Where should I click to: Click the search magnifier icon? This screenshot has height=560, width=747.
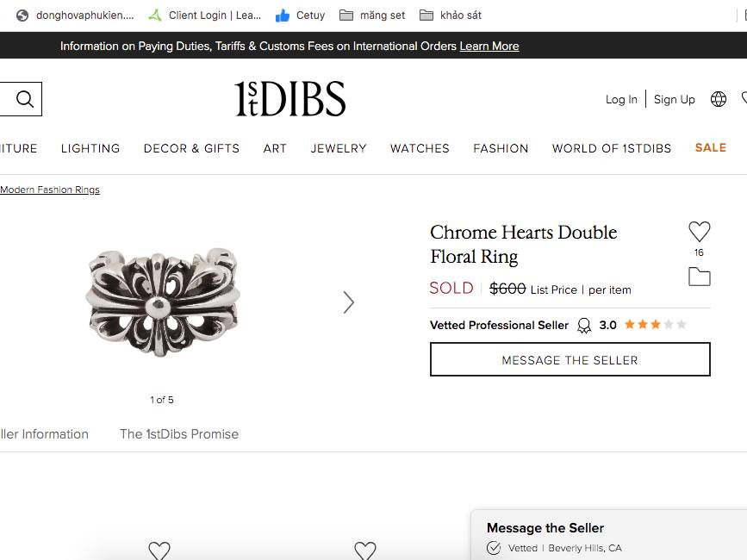(25, 99)
